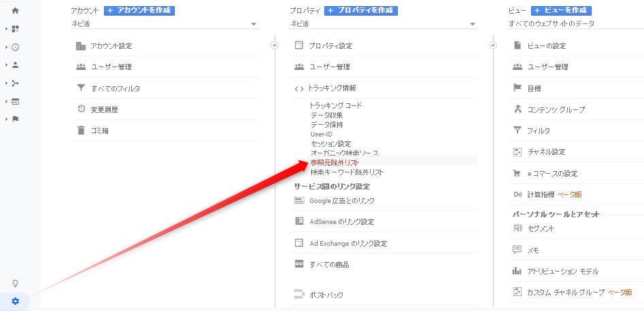Open the conversions flag icon in sidebar
644x311 pixels.
(x=15, y=119)
